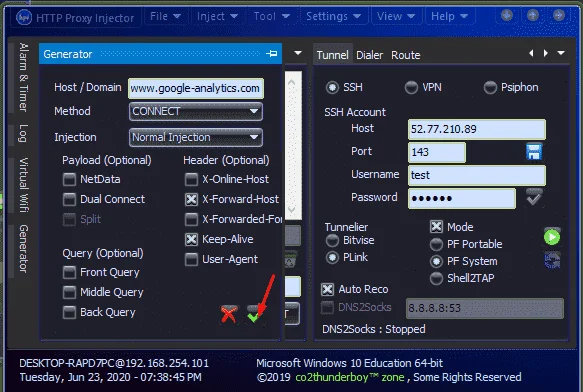Screen dimensions: 583x392
Task: Enable the Dual Connect checkbox
Action: coord(69,199)
